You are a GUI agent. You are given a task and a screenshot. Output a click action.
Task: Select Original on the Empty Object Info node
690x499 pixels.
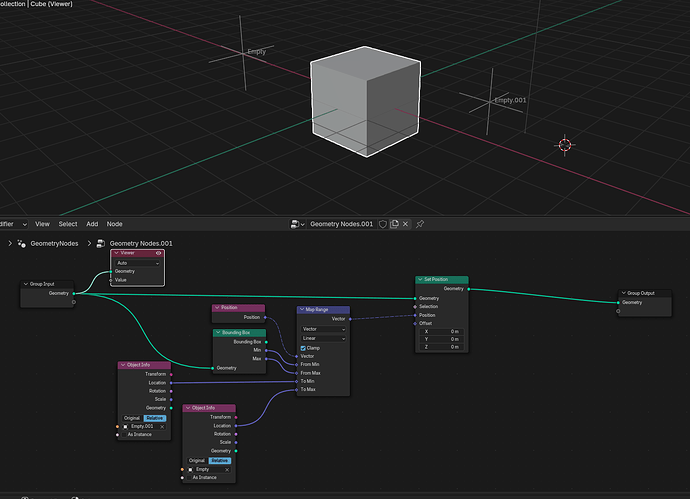tap(197, 461)
